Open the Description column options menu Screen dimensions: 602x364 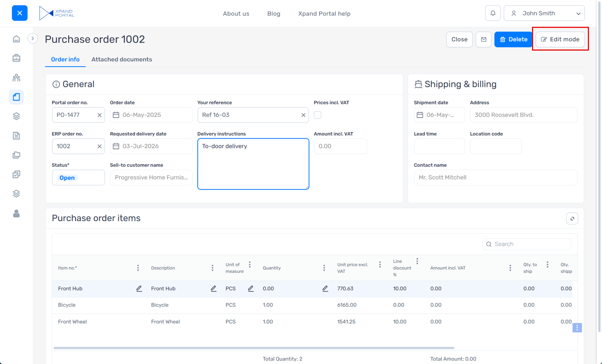(212, 268)
